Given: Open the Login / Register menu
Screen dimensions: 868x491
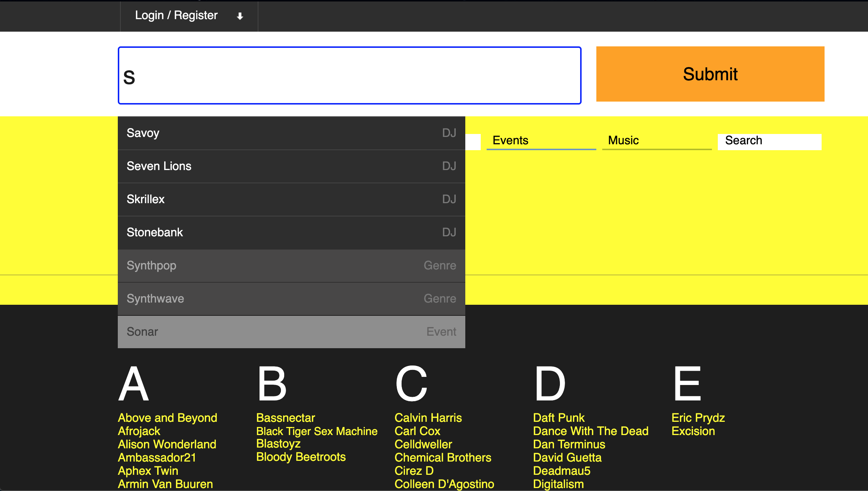Looking at the screenshot, I should 189,16.
